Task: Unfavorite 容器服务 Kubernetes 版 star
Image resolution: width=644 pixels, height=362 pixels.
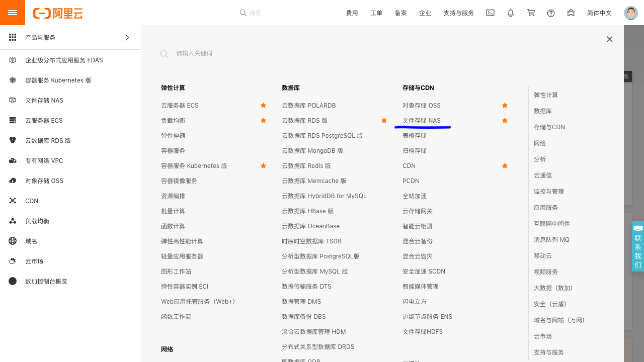Action: coord(263,165)
